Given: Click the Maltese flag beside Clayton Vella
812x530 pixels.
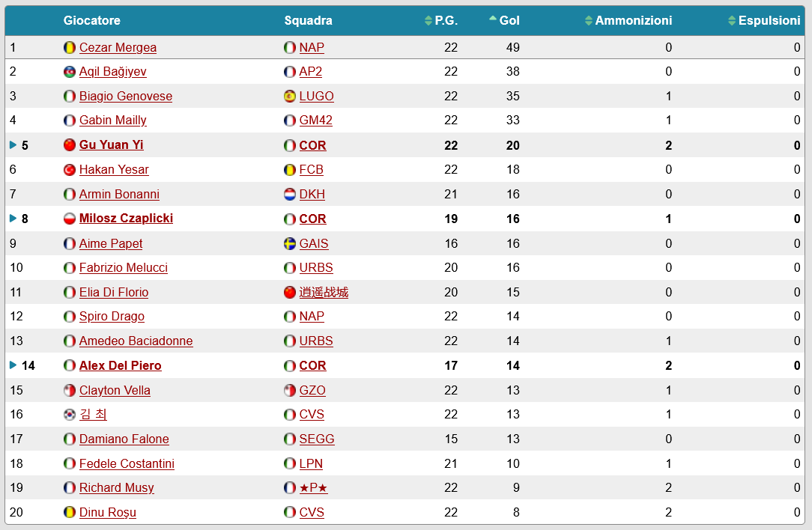Looking at the screenshot, I should tap(70, 391).
